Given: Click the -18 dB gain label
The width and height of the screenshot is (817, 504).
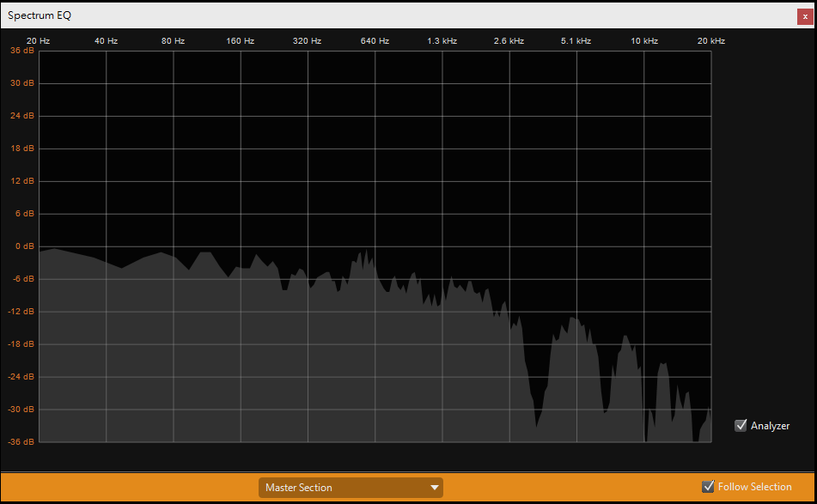Looking at the screenshot, I should [21, 343].
